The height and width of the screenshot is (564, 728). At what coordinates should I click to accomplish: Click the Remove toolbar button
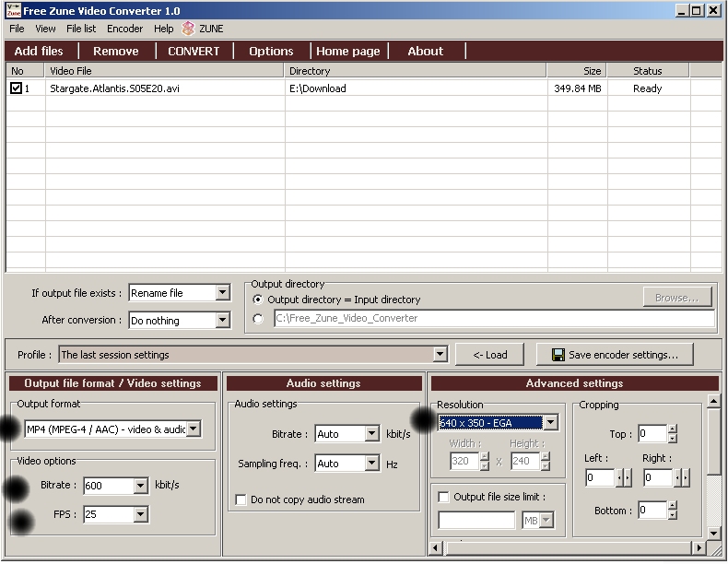[x=116, y=51]
